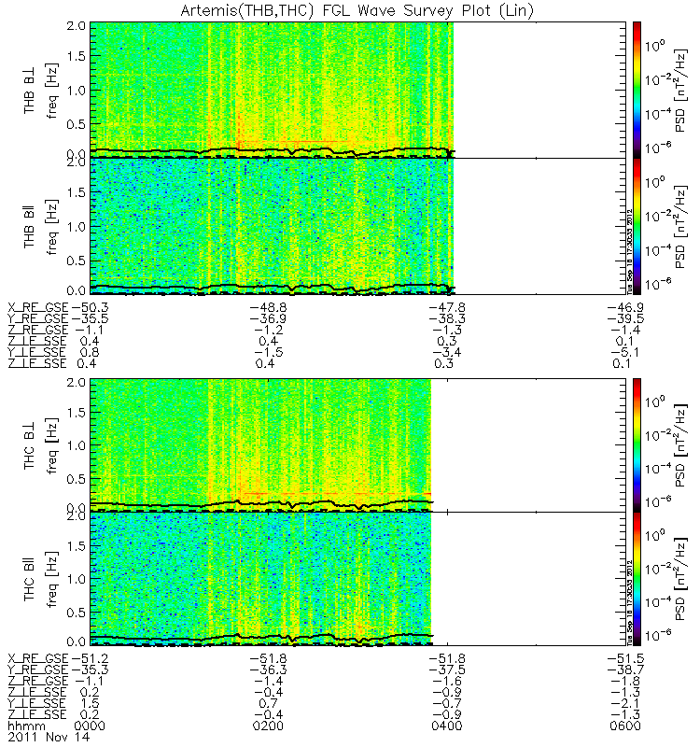Click the THC Z_RE_GSE value '-1.6'
Image resolution: width=700 pixels, height=747 pixels.
click(x=447, y=682)
